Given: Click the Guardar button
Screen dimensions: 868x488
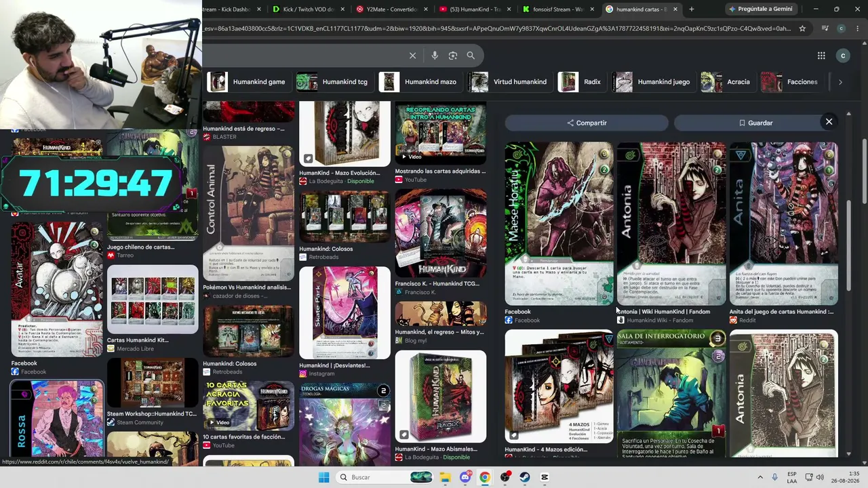Looking at the screenshot, I should (x=755, y=123).
